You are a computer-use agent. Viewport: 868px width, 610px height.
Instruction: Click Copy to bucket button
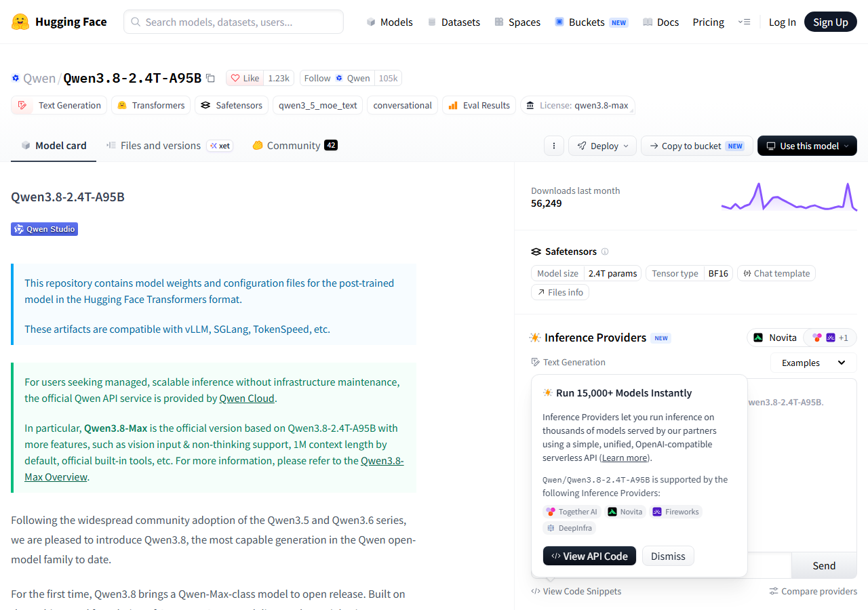696,146
